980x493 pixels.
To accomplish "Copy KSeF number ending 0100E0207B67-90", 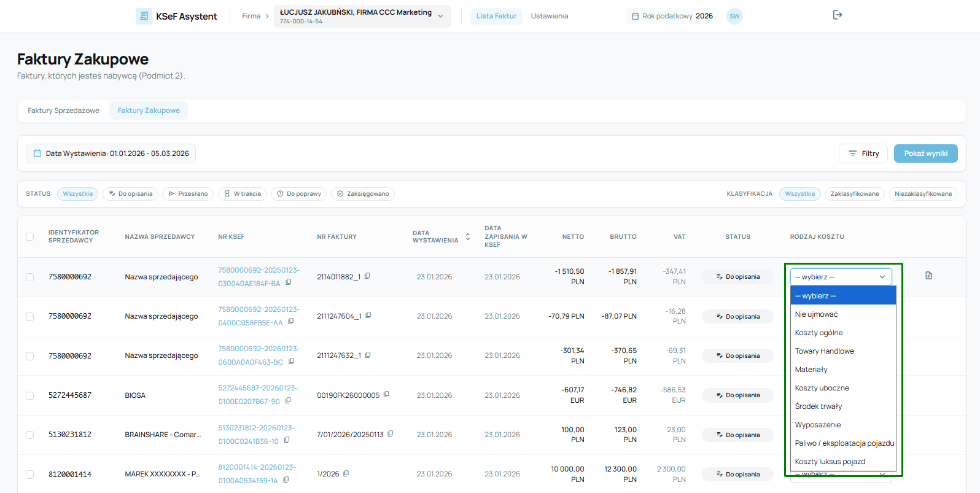I will point(288,400).
